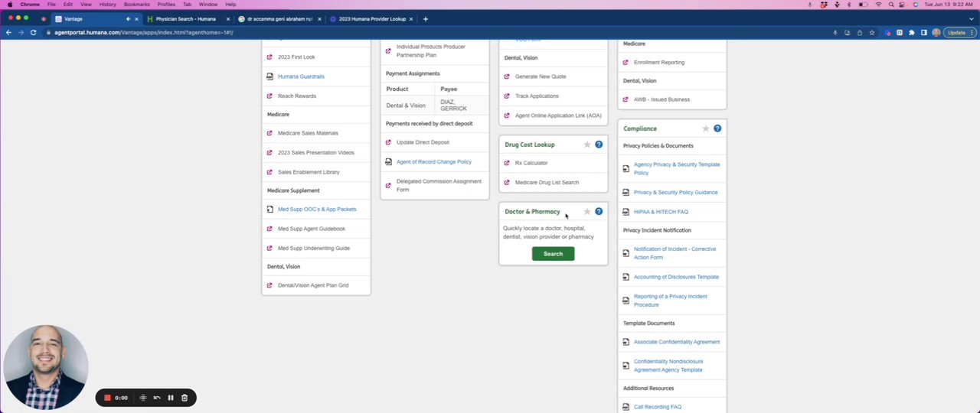Open Med Supp Underwriting Guide link
The image size is (980, 413).
pyautogui.click(x=314, y=248)
